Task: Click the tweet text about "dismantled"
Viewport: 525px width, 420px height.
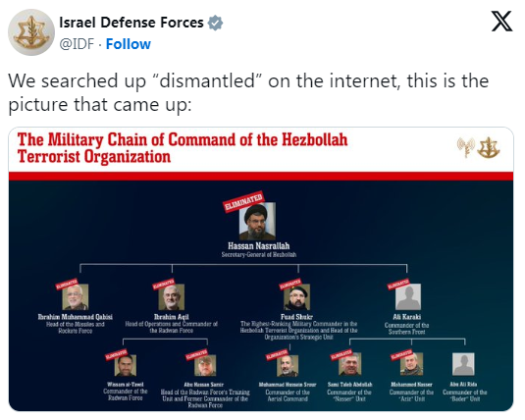Action: tap(248, 92)
